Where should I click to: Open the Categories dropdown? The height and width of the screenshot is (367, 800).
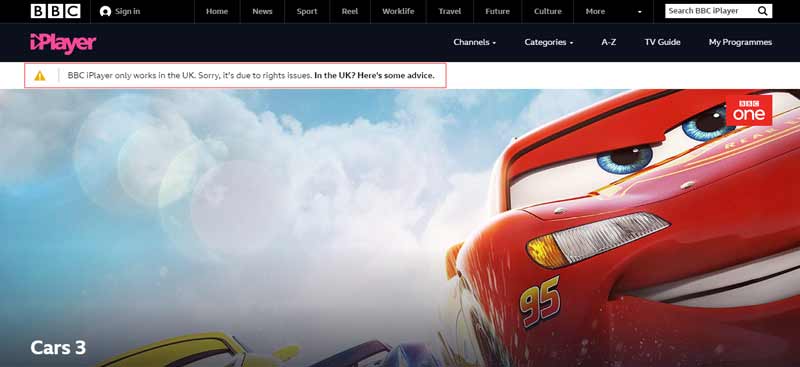[x=548, y=42]
